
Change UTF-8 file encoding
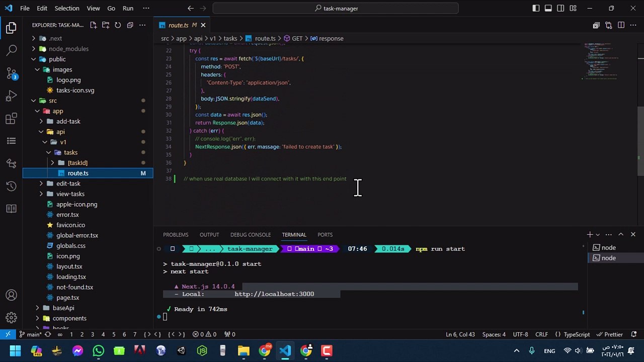point(520,334)
